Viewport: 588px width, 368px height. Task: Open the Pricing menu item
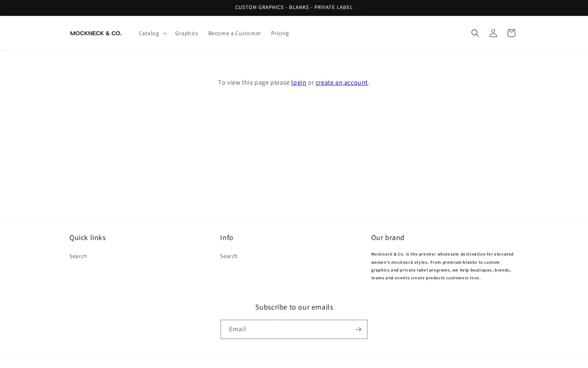coord(280,33)
